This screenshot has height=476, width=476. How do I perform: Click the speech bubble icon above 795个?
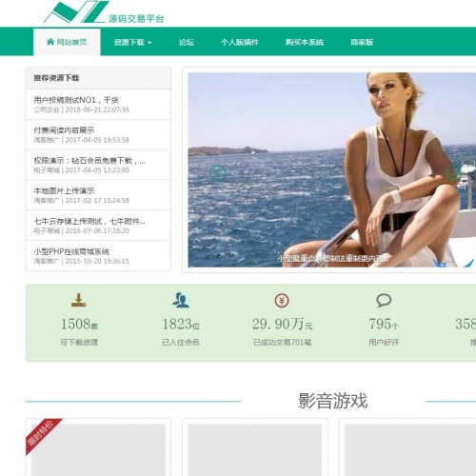click(x=384, y=300)
